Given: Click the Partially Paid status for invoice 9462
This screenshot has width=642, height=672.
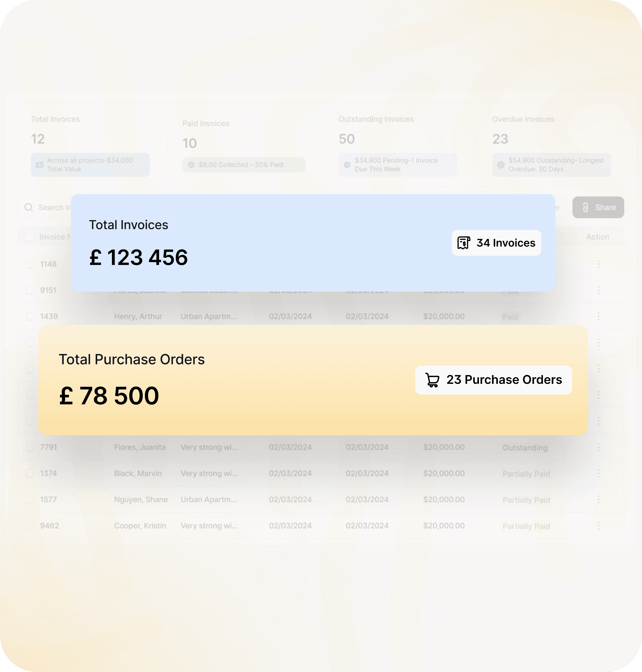Looking at the screenshot, I should pos(526,526).
